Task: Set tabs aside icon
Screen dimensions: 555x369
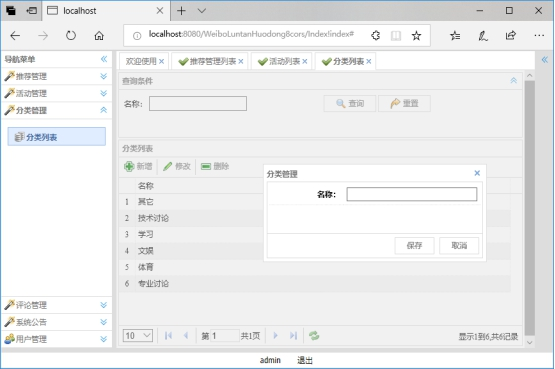Action: [31, 11]
